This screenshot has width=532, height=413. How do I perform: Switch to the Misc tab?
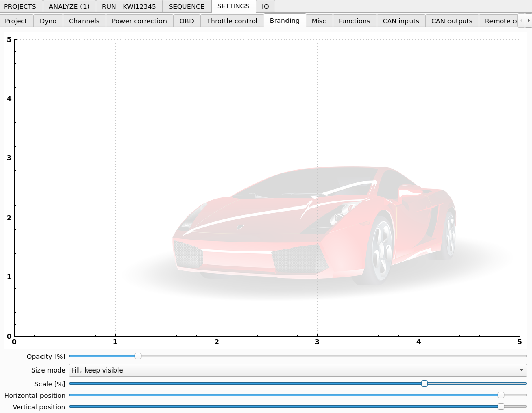click(x=319, y=21)
